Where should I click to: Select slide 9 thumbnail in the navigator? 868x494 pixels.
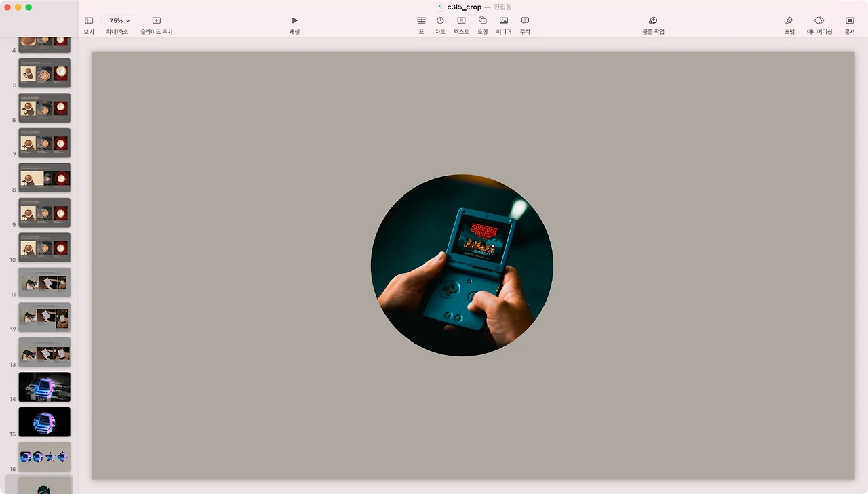(x=44, y=212)
